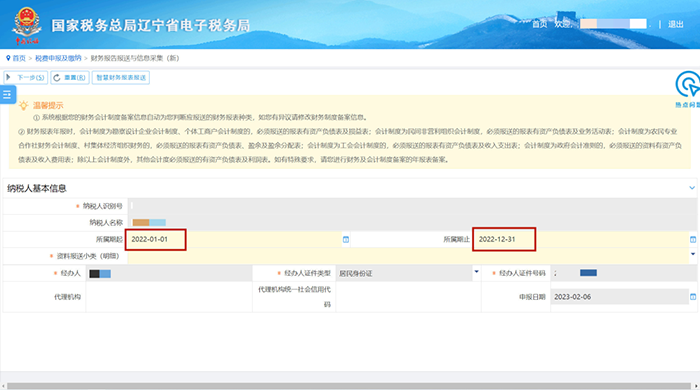Open 经办人证件类型 dropdown showing 居民身份证
The width and height of the screenshot is (700, 390).
pos(407,273)
